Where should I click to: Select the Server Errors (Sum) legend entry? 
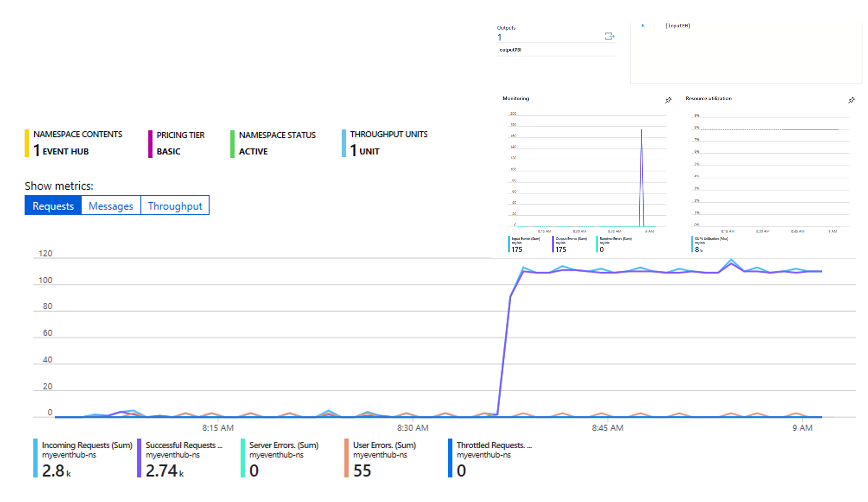click(283, 458)
